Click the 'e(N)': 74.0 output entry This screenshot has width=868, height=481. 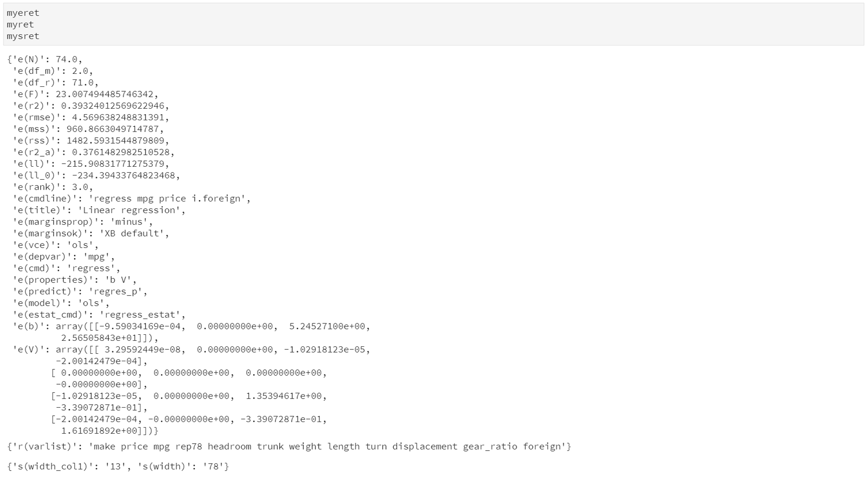[45, 59]
